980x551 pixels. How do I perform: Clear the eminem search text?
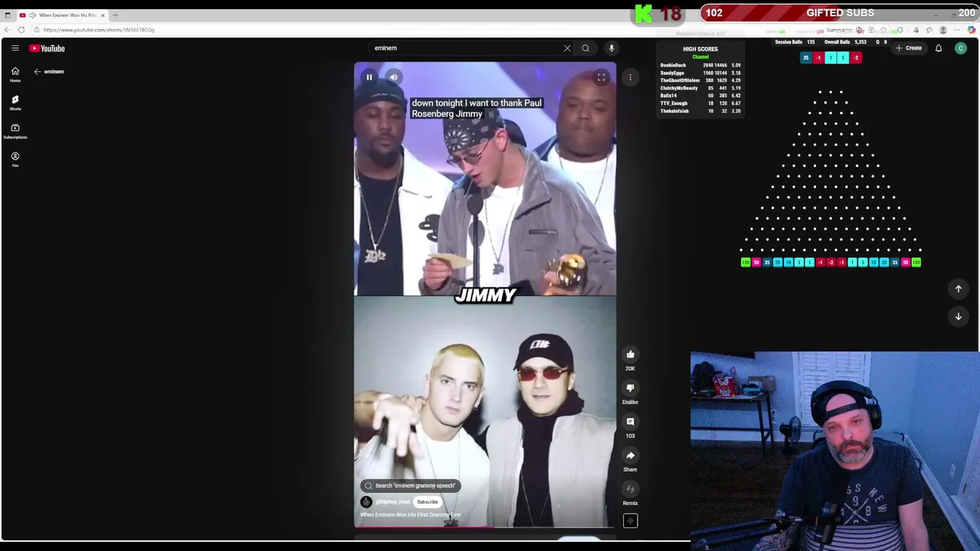click(x=567, y=48)
